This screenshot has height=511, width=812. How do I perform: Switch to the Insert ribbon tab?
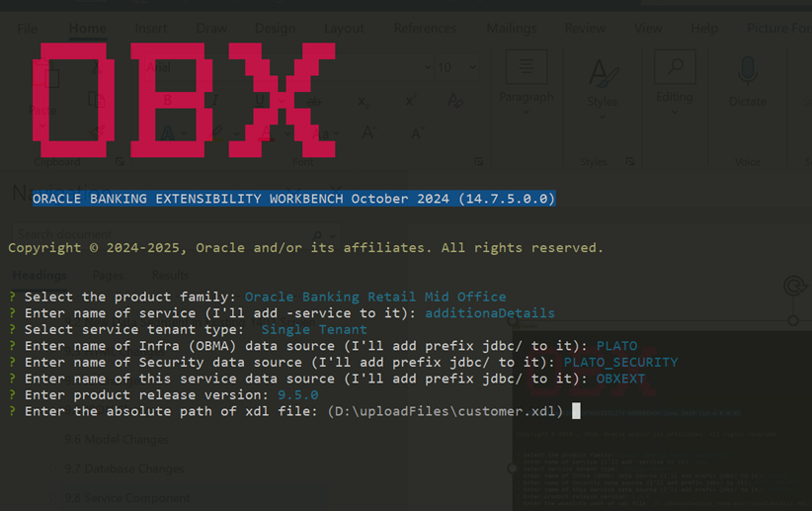(x=151, y=29)
